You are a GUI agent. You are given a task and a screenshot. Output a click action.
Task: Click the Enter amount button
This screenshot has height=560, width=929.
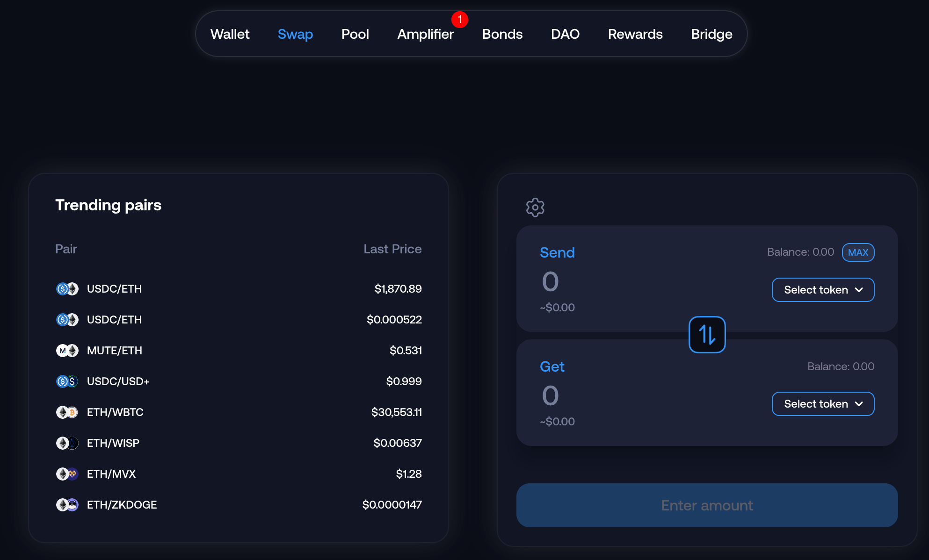coord(707,505)
